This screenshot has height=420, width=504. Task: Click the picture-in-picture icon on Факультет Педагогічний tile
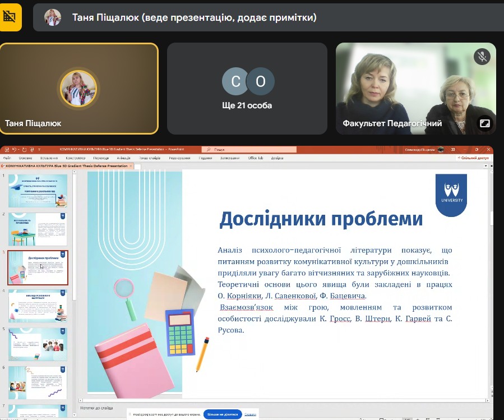click(484, 123)
